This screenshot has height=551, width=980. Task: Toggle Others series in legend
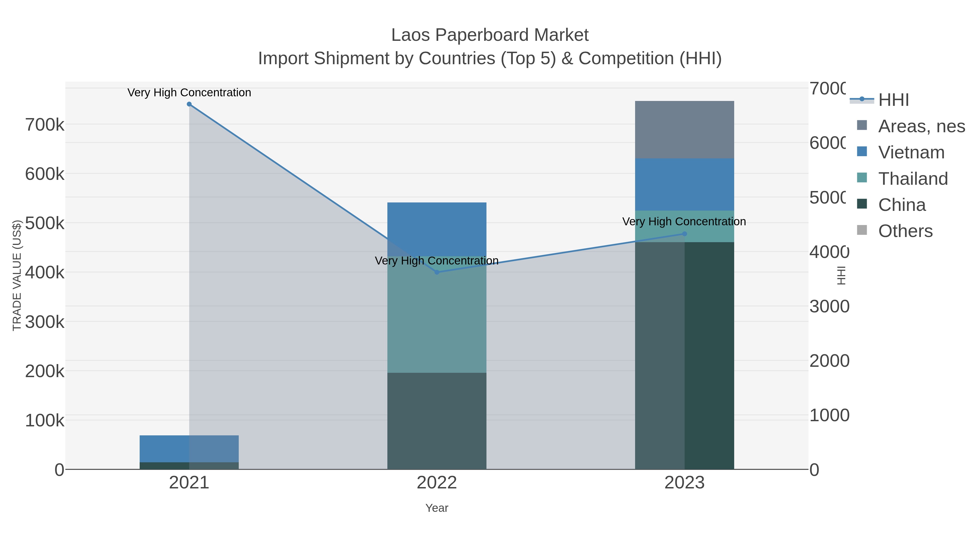(x=895, y=231)
